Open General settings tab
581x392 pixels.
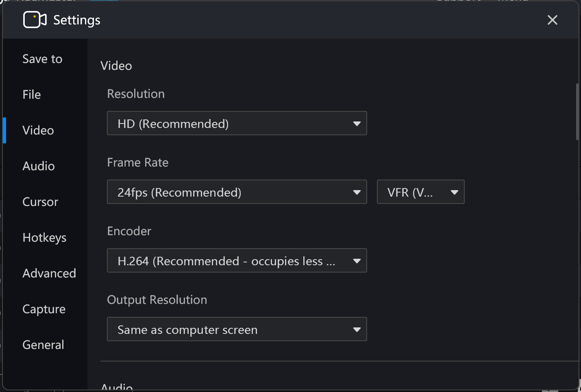[43, 345]
